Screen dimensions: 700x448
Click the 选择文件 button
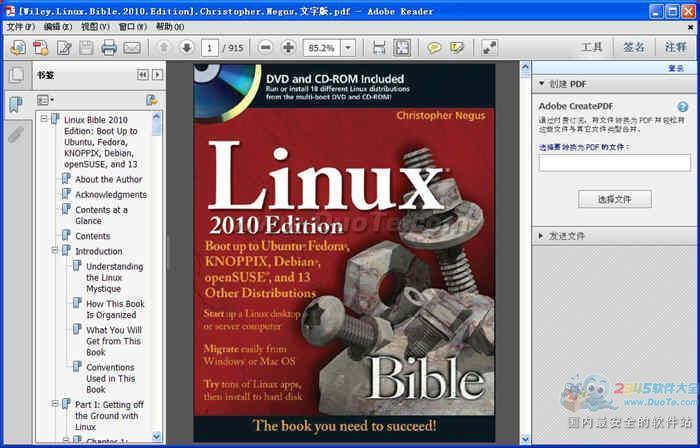[615, 199]
